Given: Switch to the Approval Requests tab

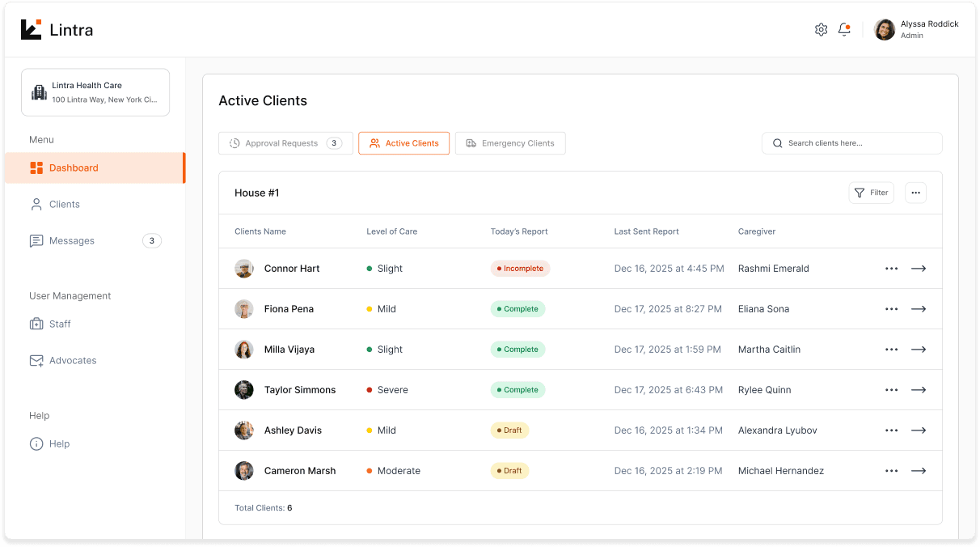Looking at the screenshot, I should point(285,142).
